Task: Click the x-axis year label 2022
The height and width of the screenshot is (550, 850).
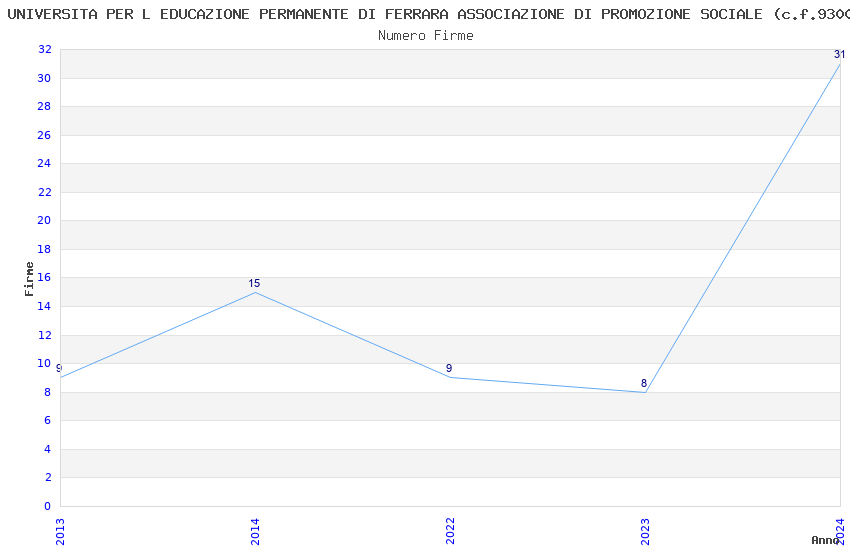Action: pos(450,532)
